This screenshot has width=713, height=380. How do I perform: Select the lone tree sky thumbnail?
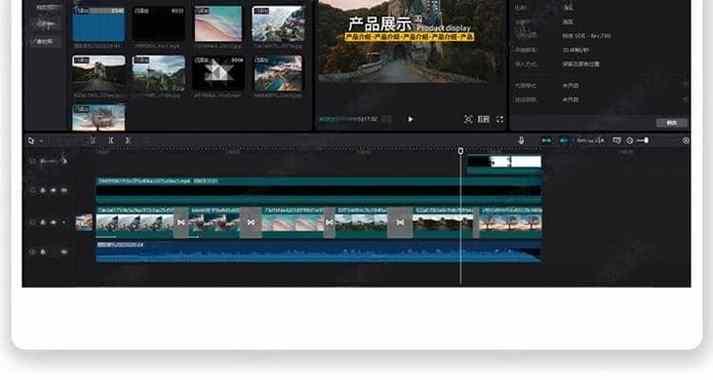[x=99, y=117]
